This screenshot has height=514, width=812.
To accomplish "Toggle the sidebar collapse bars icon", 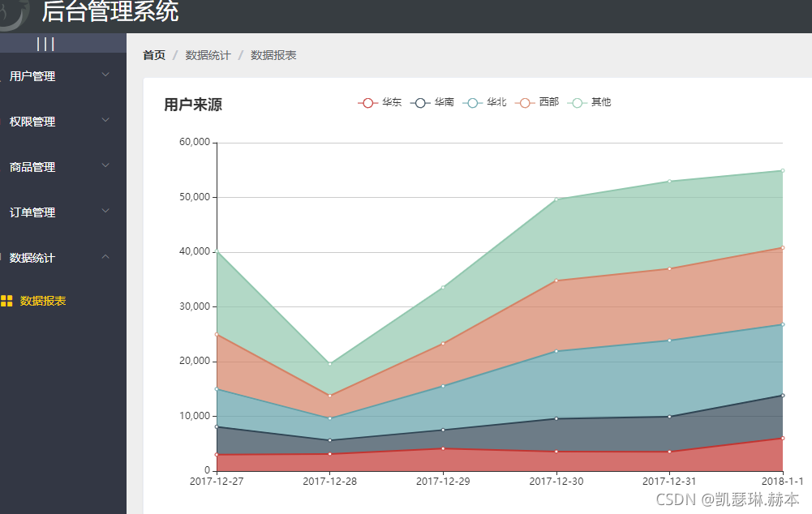I will click(x=45, y=44).
